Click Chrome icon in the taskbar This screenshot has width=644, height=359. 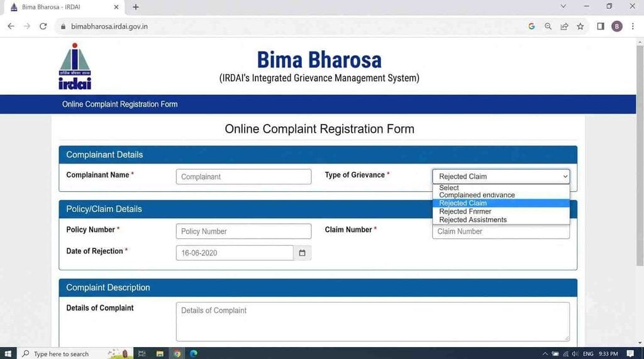click(x=177, y=354)
